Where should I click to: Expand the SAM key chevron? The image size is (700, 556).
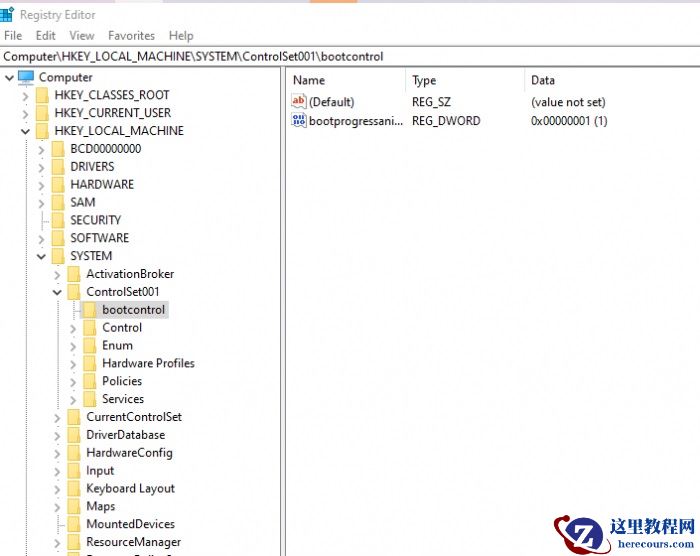click(41, 203)
